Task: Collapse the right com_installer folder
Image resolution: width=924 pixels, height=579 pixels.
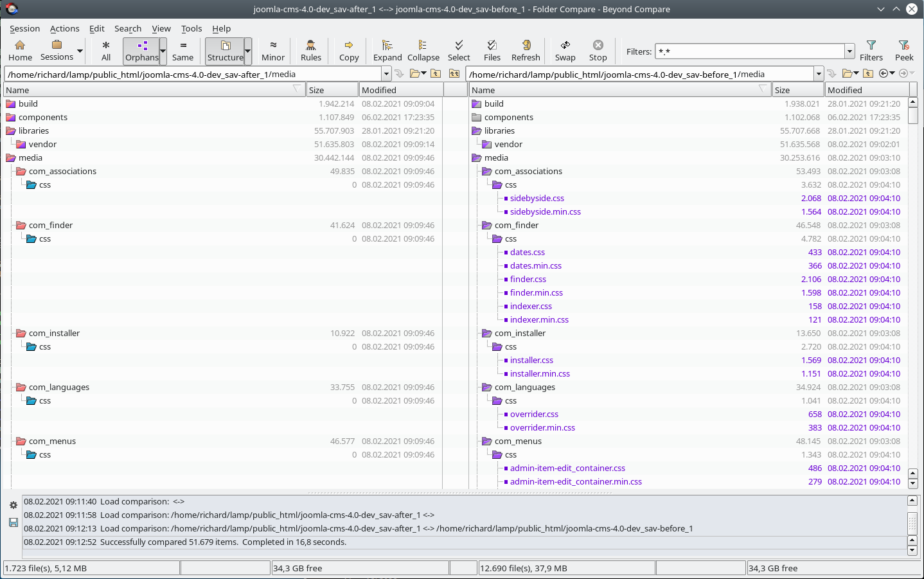Action: [486, 333]
